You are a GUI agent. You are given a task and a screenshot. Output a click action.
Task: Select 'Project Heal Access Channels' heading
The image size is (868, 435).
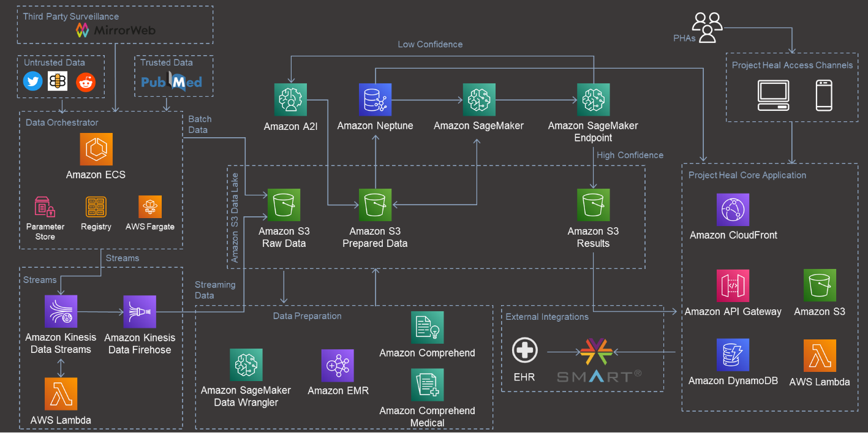tap(792, 65)
